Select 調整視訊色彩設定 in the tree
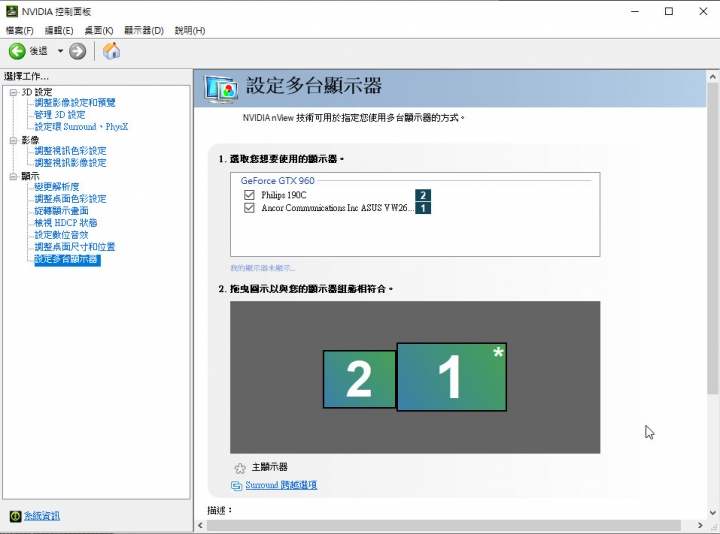The width and height of the screenshot is (720, 534). click(70, 151)
